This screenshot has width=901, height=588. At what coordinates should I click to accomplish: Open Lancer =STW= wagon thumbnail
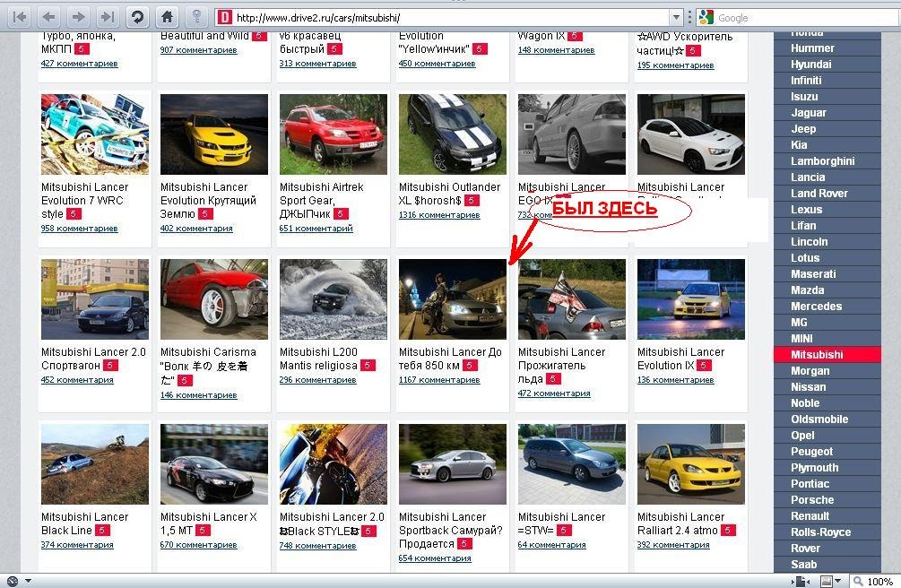coord(572,464)
